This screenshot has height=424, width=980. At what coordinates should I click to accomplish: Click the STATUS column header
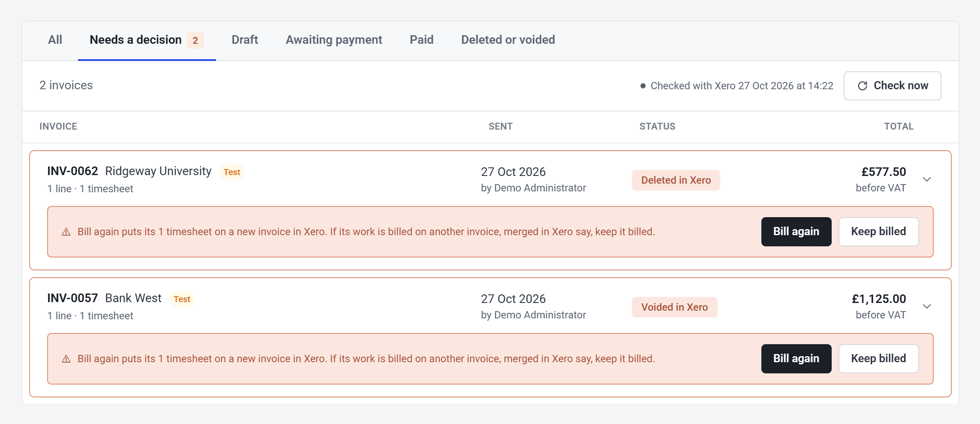[x=657, y=127]
